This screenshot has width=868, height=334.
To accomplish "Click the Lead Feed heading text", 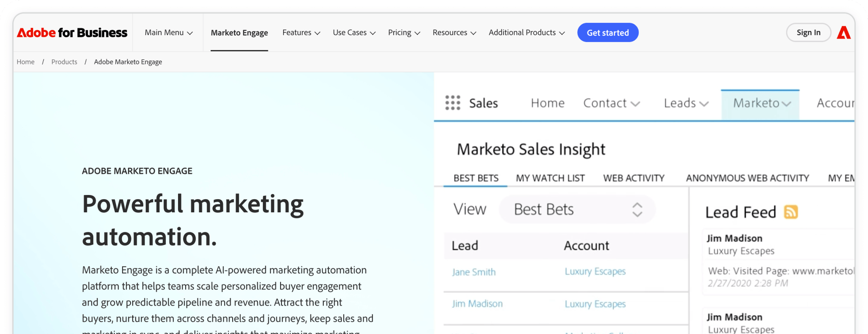I will coord(741,212).
